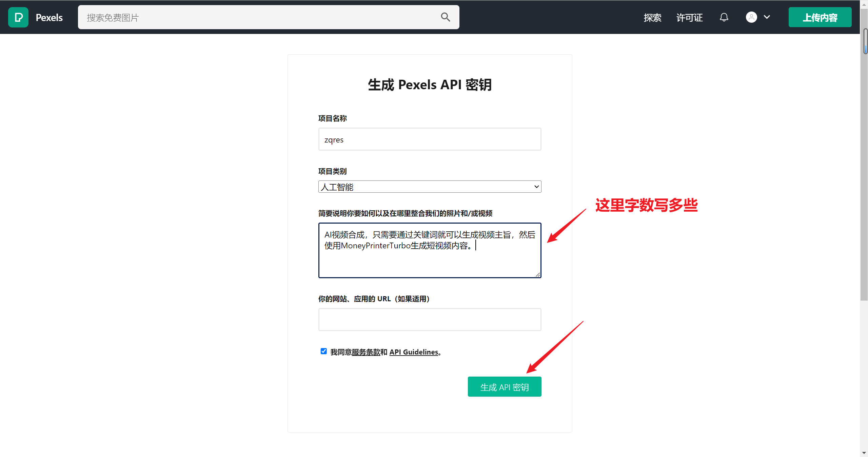
Task: Click the 生成 Pexels API 密钥 heading
Action: click(x=430, y=85)
